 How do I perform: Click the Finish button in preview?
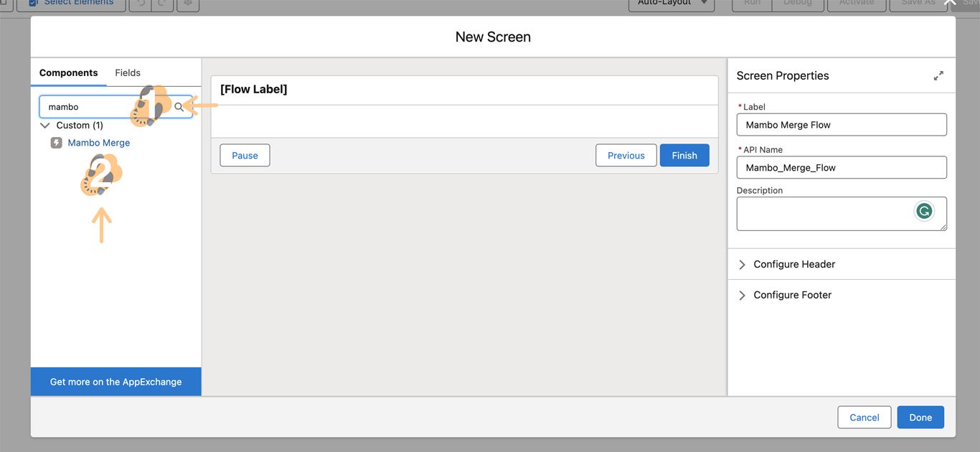pos(684,156)
